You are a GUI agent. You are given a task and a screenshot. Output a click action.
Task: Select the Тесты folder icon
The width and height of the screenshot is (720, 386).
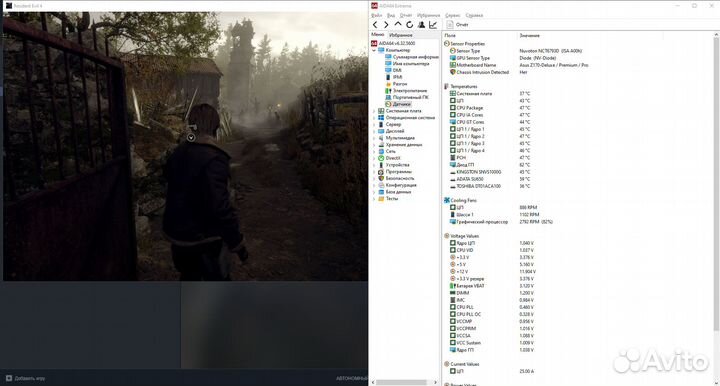coord(381,199)
